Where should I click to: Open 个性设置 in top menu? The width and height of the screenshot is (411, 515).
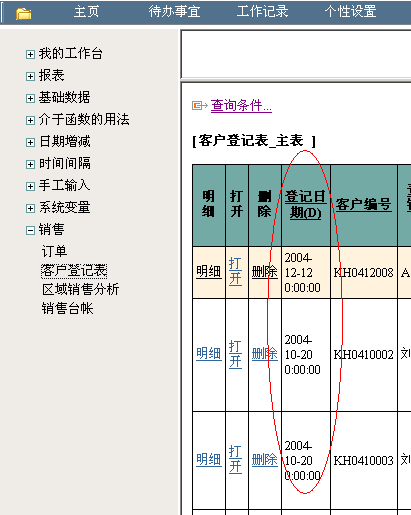pyautogui.click(x=351, y=11)
